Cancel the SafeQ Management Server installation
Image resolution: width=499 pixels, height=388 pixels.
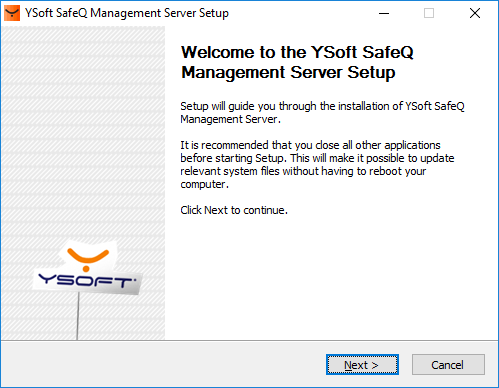pyautogui.click(x=448, y=365)
